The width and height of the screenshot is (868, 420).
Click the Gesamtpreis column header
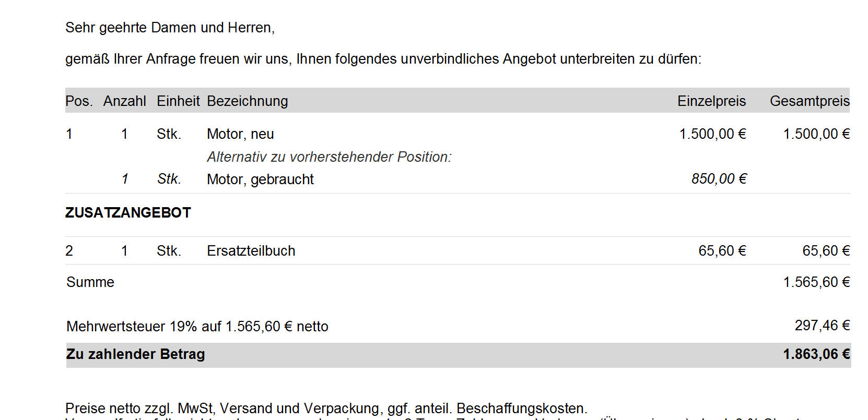click(810, 101)
